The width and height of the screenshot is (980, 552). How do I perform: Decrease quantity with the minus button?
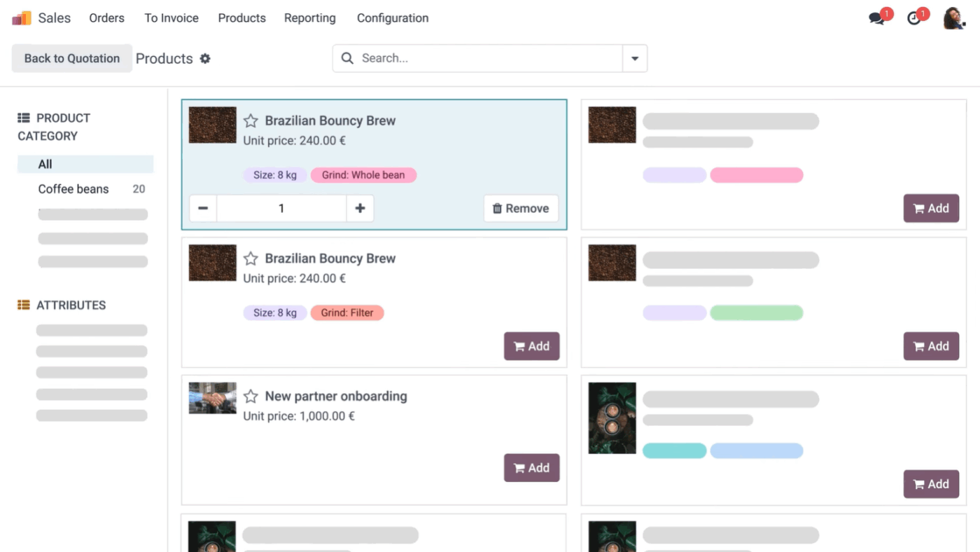click(x=203, y=208)
